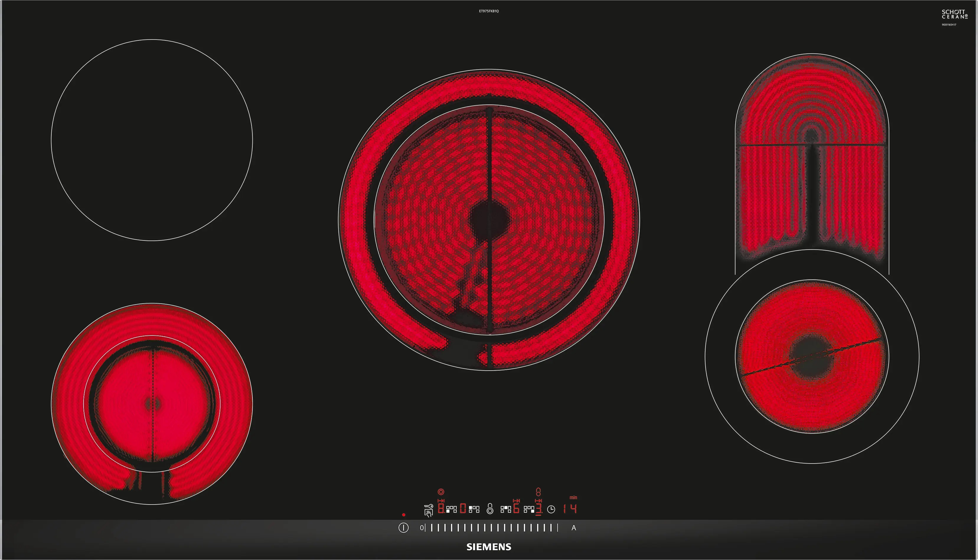The image size is (978, 560).
Task: Tap the power level 0 display
Action: [x=463, y=508]
